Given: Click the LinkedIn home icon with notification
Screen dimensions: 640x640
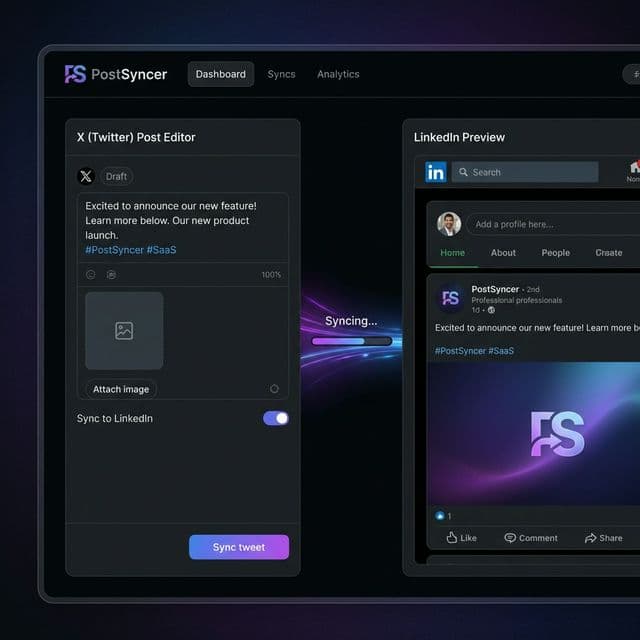Looking at the screenshot, I should (634, 167).
